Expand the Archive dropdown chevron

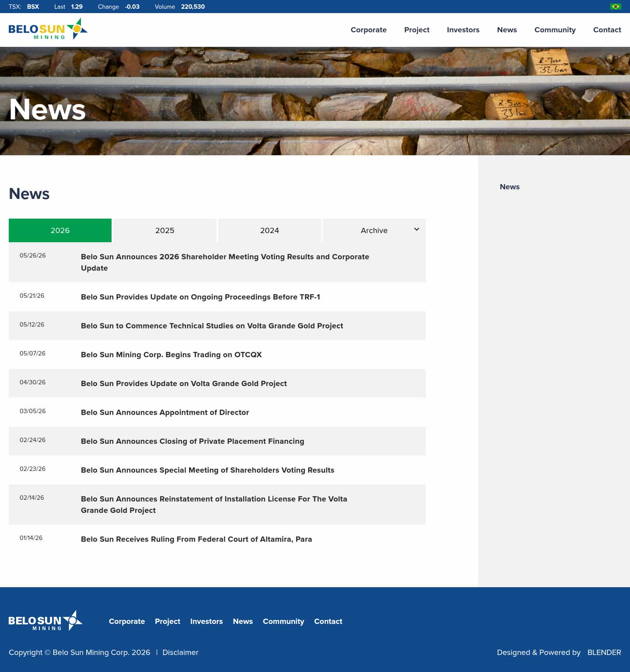coord(416,230)
